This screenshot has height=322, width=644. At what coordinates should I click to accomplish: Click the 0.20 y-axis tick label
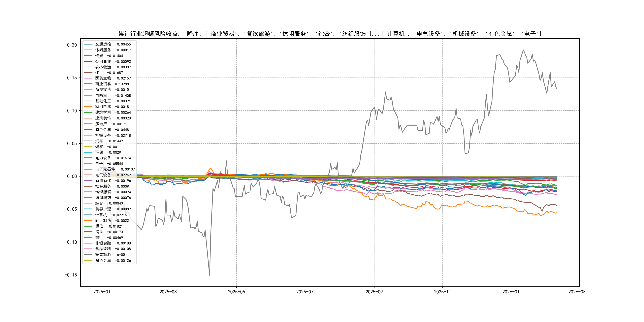pyautogui.click(x=72, y=45)
